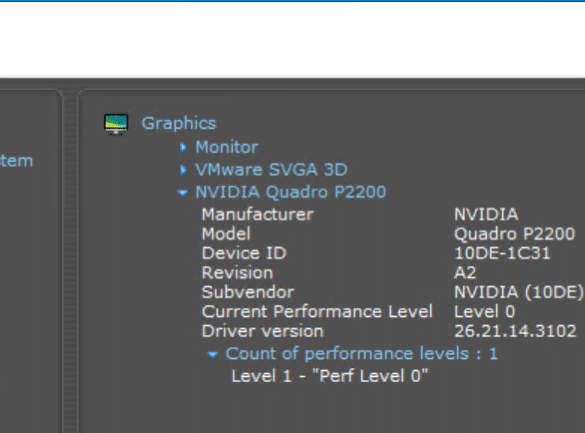Viewport: 585px width, 433px height.
Task: Click the 26.21.14.3102 driver version value
Action: click(515, 331)
